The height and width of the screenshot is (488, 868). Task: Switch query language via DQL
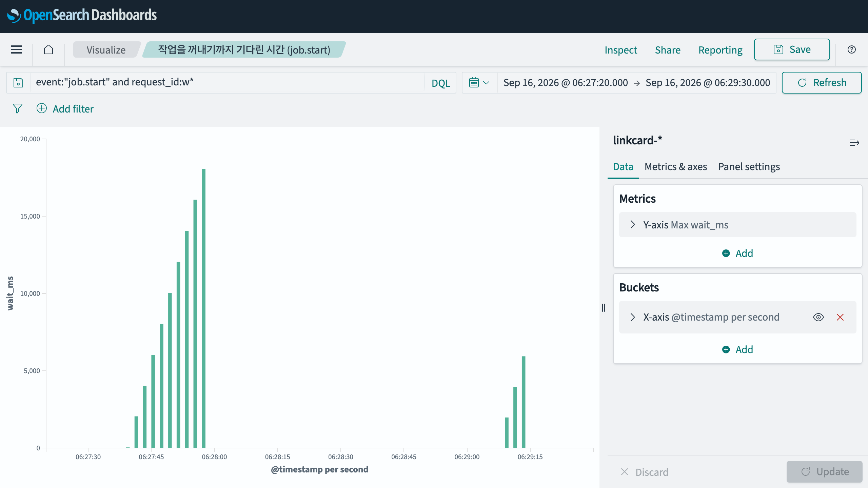pyautogui.click(x=440, y=83)
